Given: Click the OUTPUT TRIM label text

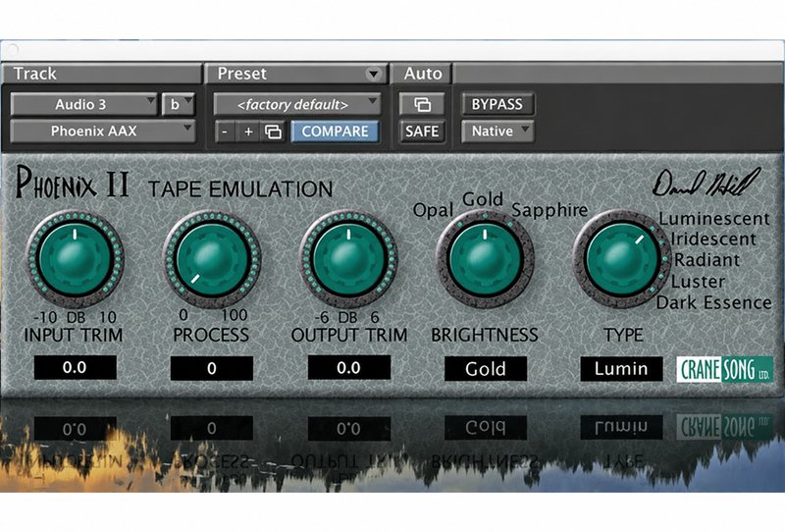Looking at the screenshot, I should [349, 335].
